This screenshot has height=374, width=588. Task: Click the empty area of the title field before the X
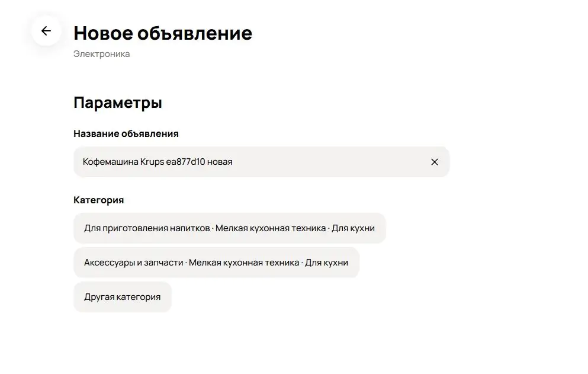332,162
